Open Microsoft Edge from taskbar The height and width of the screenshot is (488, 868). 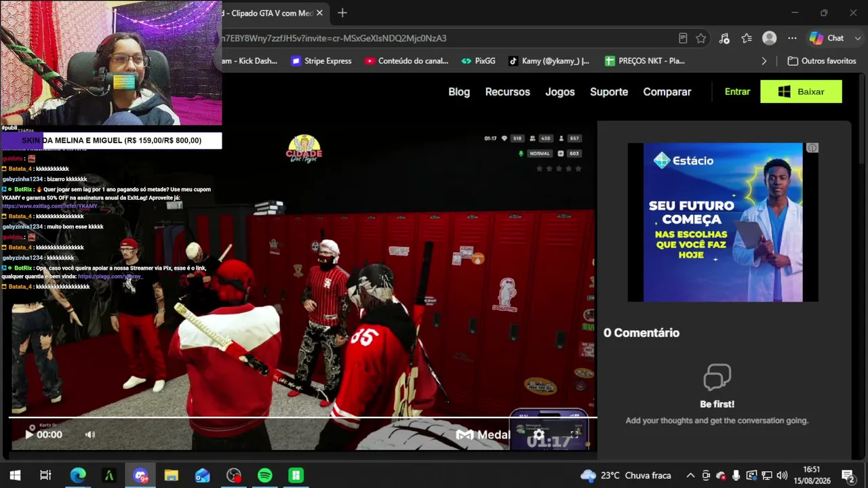78,476
